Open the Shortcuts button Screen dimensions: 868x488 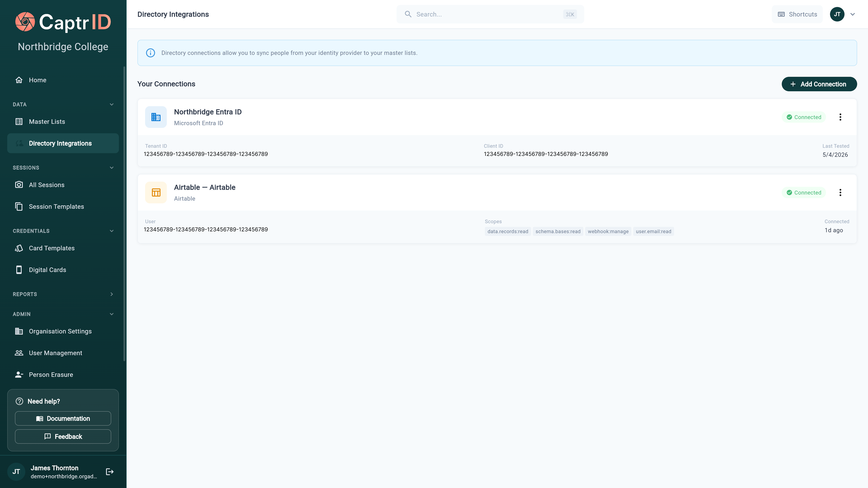pos(797,14)
